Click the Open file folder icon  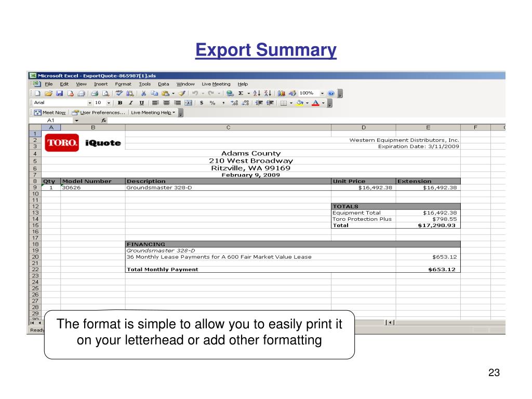click(x=48, y=94)
